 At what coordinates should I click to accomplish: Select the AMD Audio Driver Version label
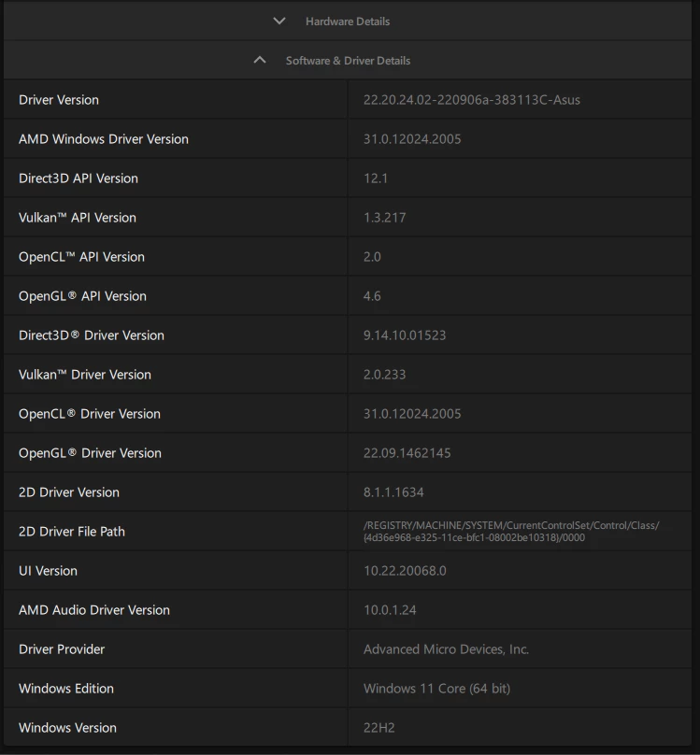pyautogui.click(x=94, y=610)
